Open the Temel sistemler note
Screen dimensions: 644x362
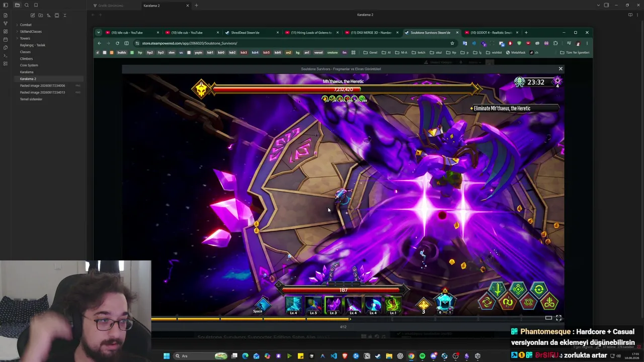coord(31,99)
